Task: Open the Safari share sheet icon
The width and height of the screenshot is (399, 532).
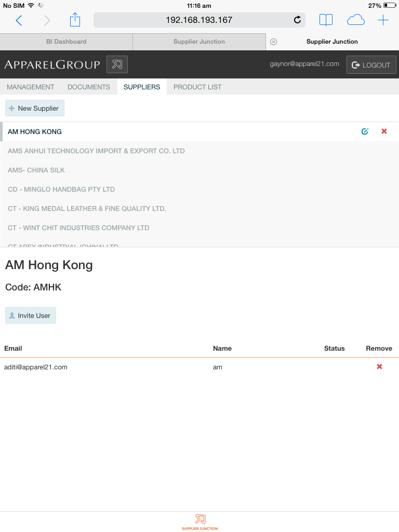Action: [x=75, y=20]
